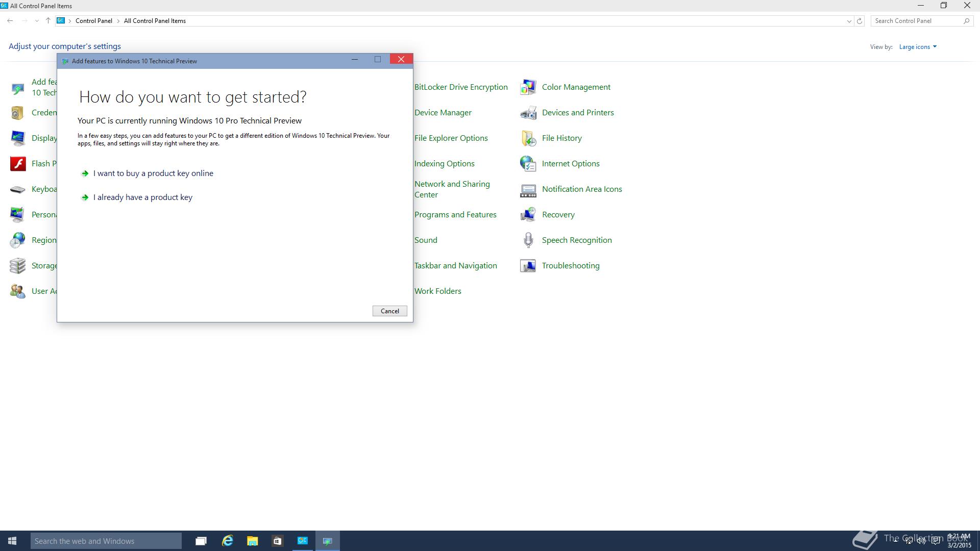Click the Add features taskbar button
The height and width of the screenshot is (551, 980).
click(328, 541)
